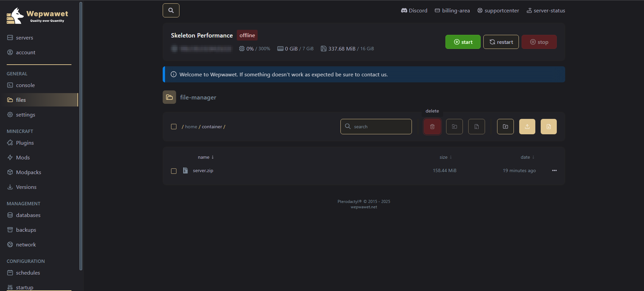
Task: Go to account in the sidebar
Action: coord(21,52)
